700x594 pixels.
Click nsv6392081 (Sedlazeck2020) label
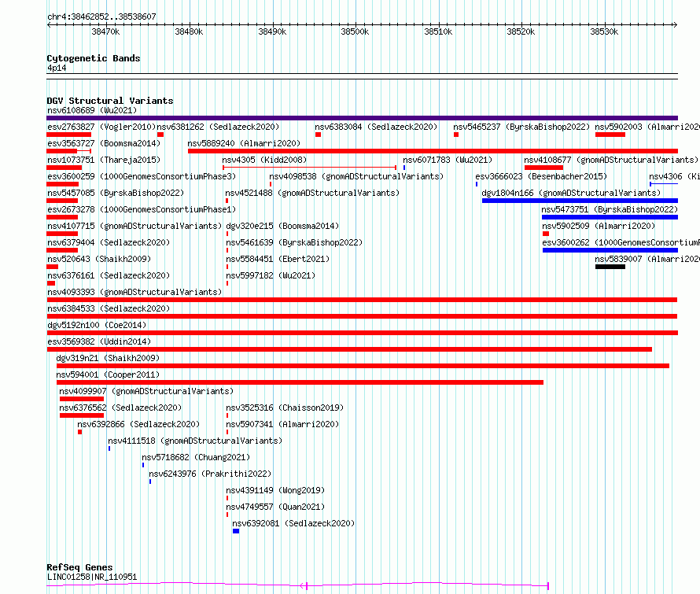[293, 523]
